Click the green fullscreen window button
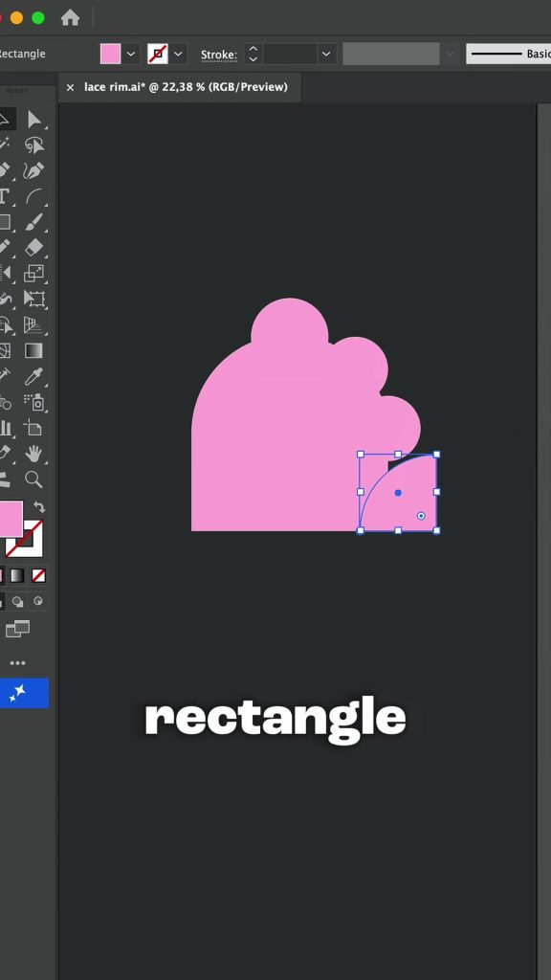This screenshot has height=980, width=551. (x=38, y=17)
